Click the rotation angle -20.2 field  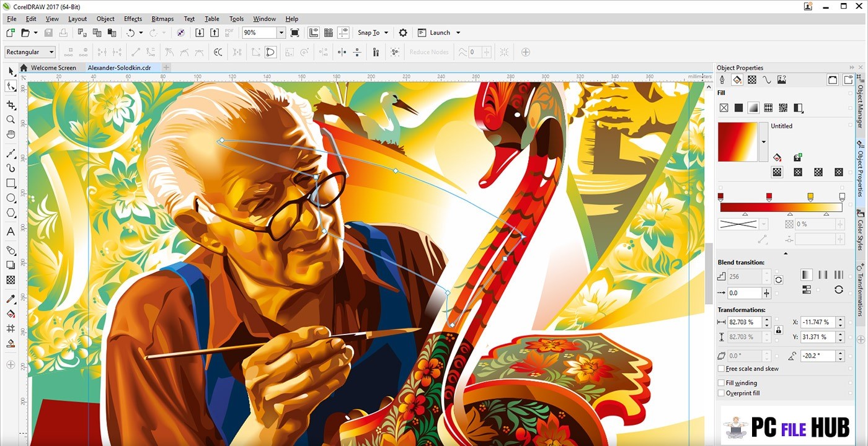(817, 356)
